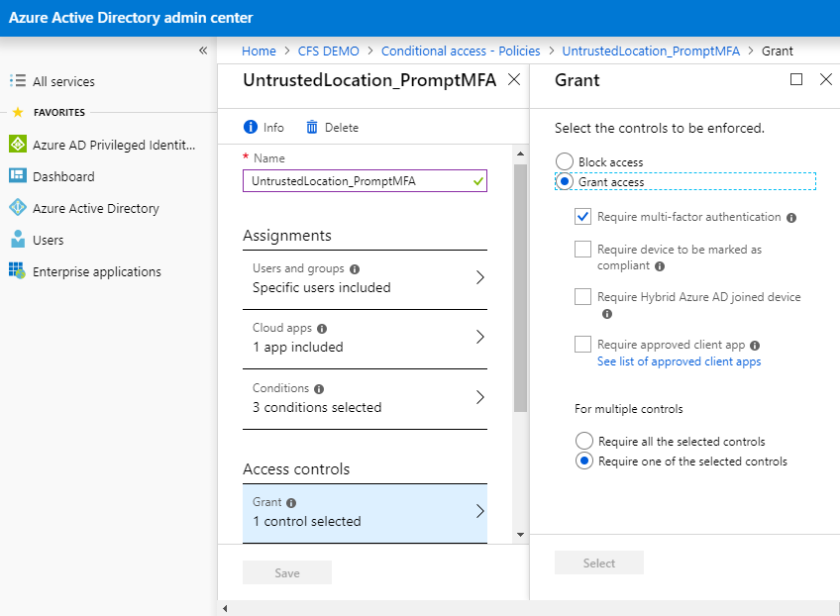Image resolution: width=840 pixels, height=616 pixels.
Task: Click the Azure Active Directory diamond icon
Action: coord(18,207)
